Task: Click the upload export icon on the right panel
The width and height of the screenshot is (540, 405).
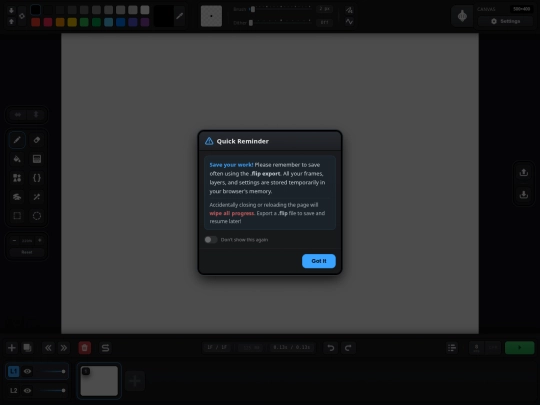Action: (x=523, y=173)
